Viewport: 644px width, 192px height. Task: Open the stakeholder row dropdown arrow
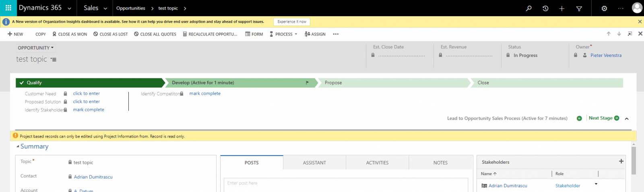click(596, 184)
